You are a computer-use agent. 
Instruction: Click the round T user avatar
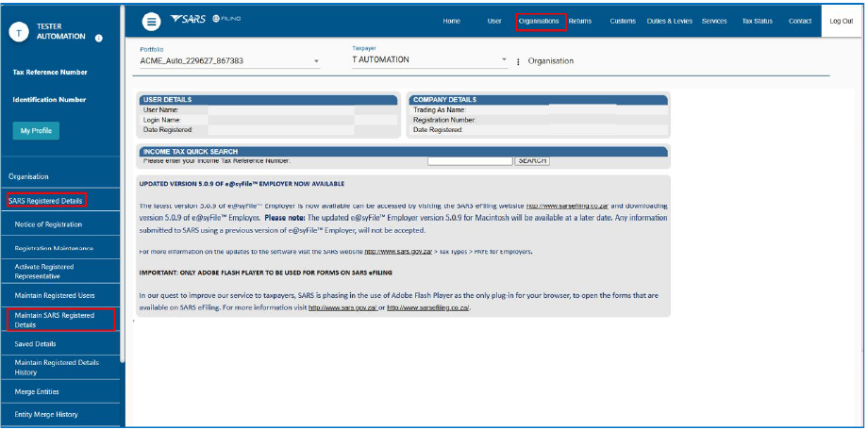(x=18, y=30)
